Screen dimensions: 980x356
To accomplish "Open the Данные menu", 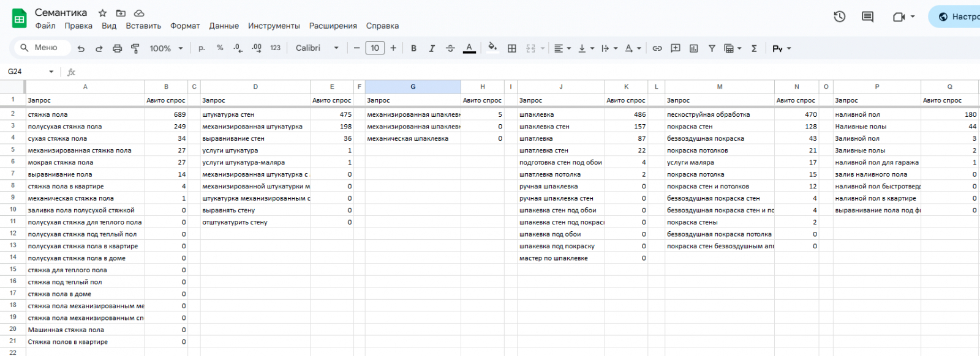I will pos(224,26).
